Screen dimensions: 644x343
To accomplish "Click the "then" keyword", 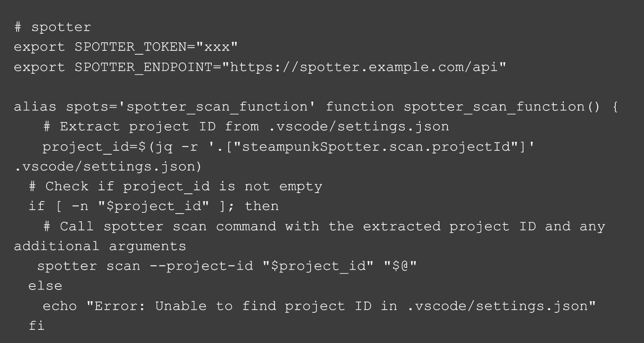I will [x=262, y=207].
